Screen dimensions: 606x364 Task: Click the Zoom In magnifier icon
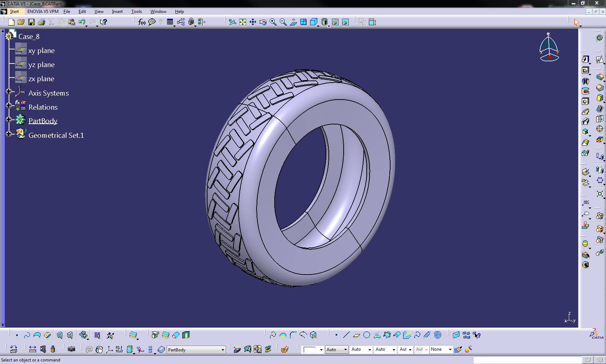coord(273,22)
